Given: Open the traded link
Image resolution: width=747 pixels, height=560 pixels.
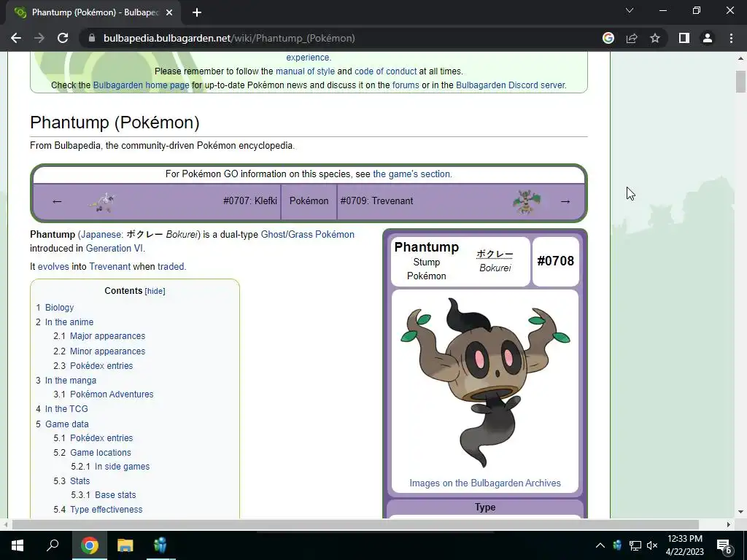Looking at the screenshot, I should point(171,266).
